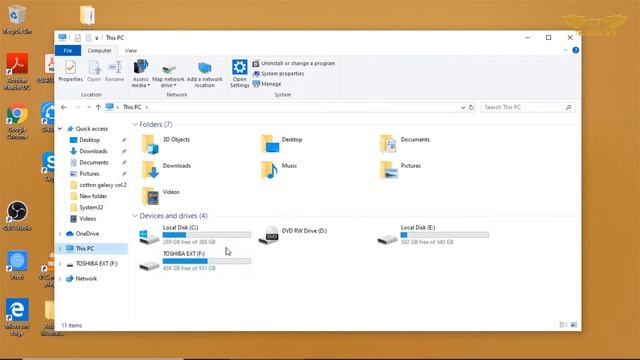Collapse the Folders (7) group
The image size is (640, 360).
[x=135, y=124]
